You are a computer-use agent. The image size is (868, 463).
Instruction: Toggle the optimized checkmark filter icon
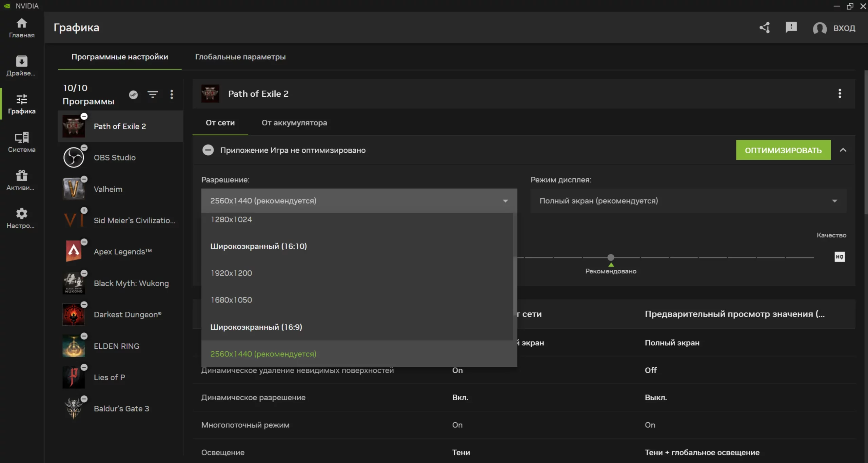point(133,94)
